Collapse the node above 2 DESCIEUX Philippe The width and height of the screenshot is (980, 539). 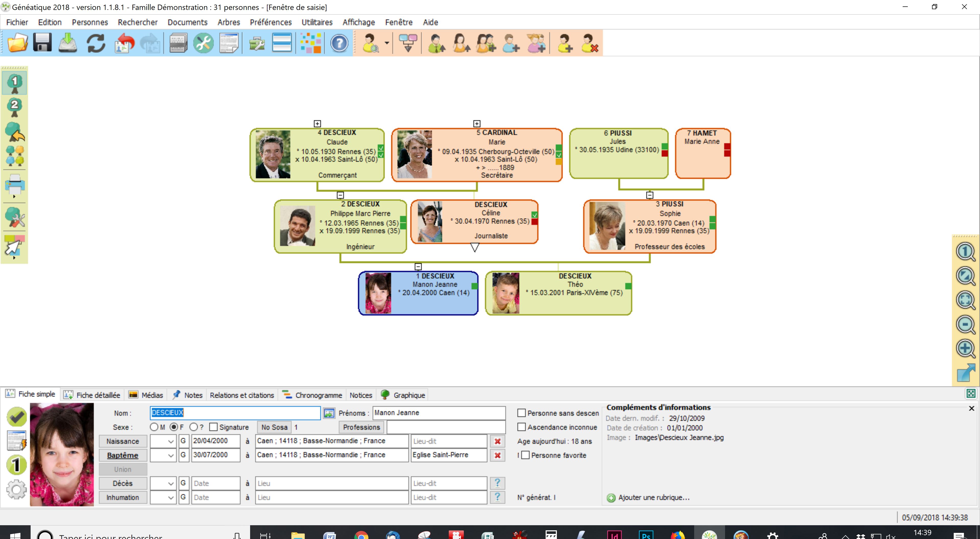pyautogui.click(x=340, y=195)
